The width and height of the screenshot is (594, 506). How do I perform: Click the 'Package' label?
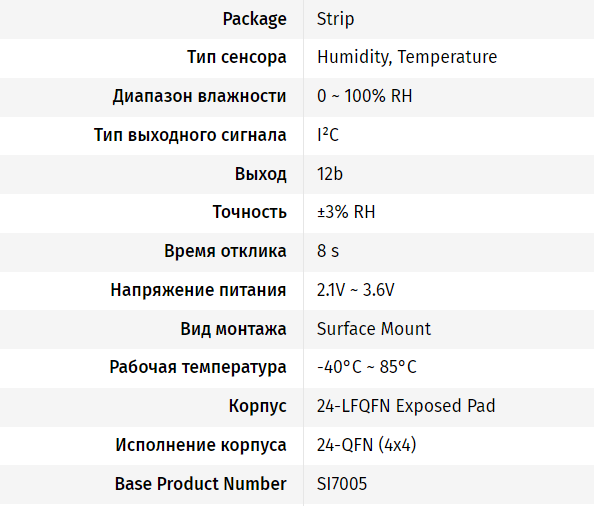click(255, 19)
